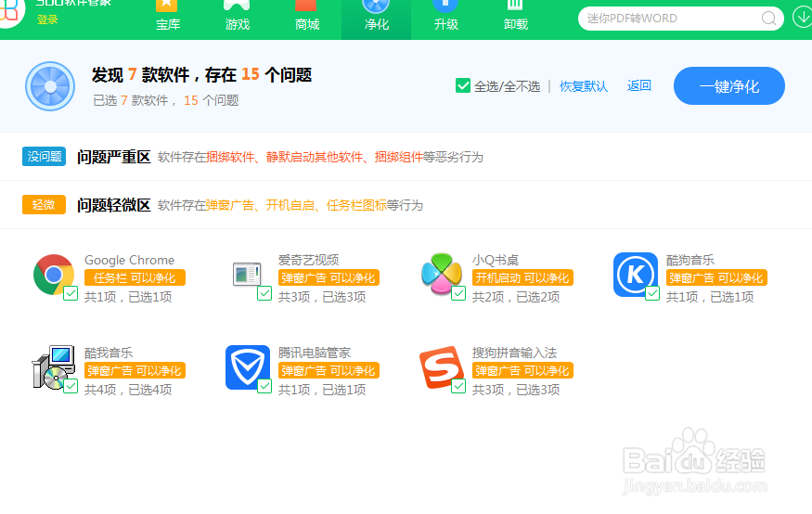Toggle the 全选/全不选 checkbox
The height and width of the screenshot is (514, 812).
(x=463, y=85)
